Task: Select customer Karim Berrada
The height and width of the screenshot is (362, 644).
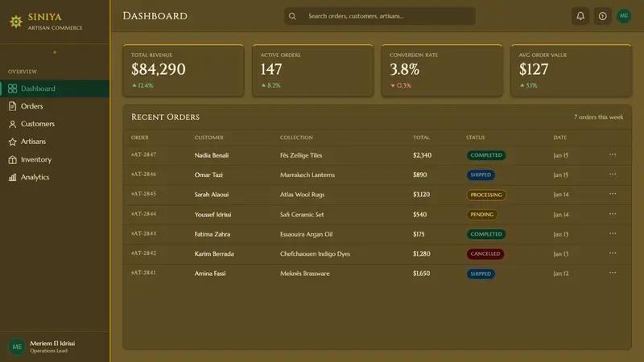Action: [214, 254]
